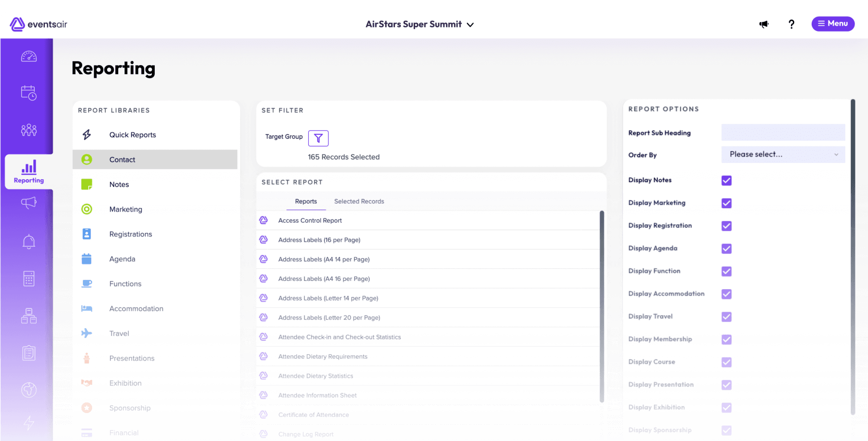The image size is (868, 441).
Task: Open the purple Menu button
Action: click(833, 24)
